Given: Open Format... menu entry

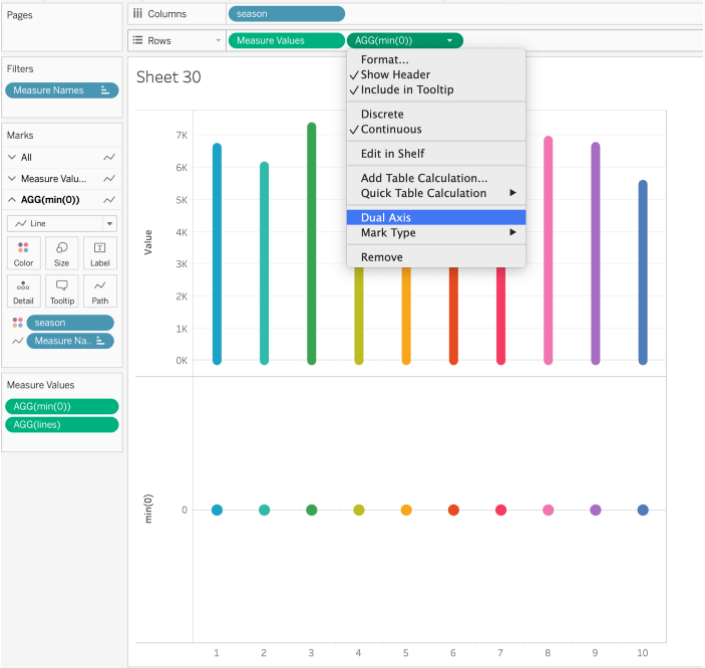Looking at the screenshot, I should (436, 59).
